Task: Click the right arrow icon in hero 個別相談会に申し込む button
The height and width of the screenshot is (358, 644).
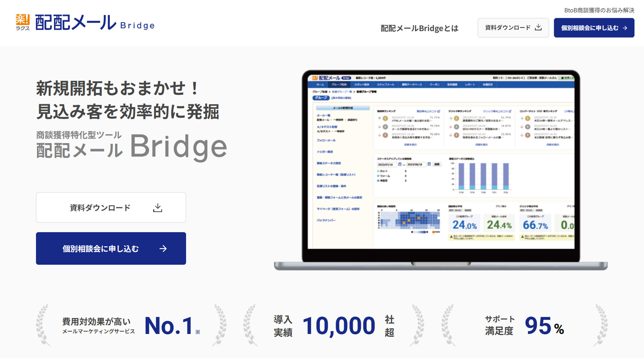Action: [163, 248]
